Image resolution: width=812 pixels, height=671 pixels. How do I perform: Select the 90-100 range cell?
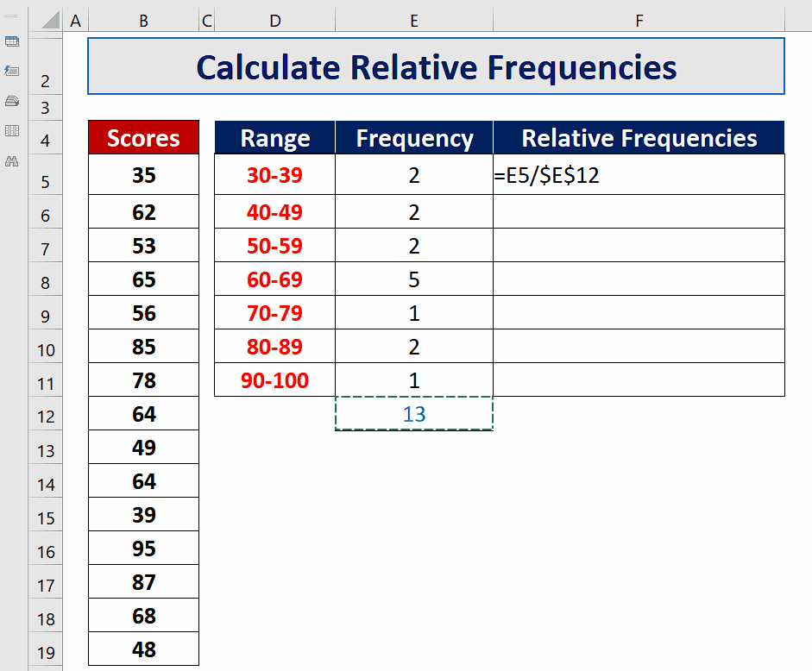(275, 380)
